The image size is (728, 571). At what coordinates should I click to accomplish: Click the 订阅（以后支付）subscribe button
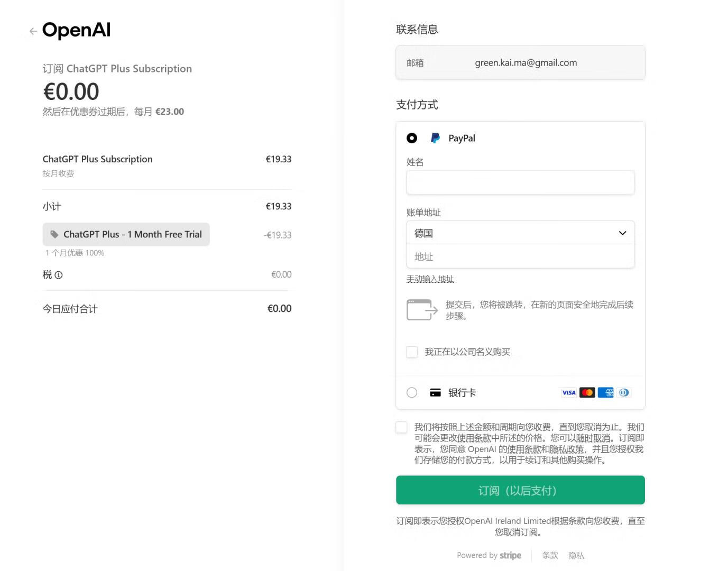[x=520, y=490]
